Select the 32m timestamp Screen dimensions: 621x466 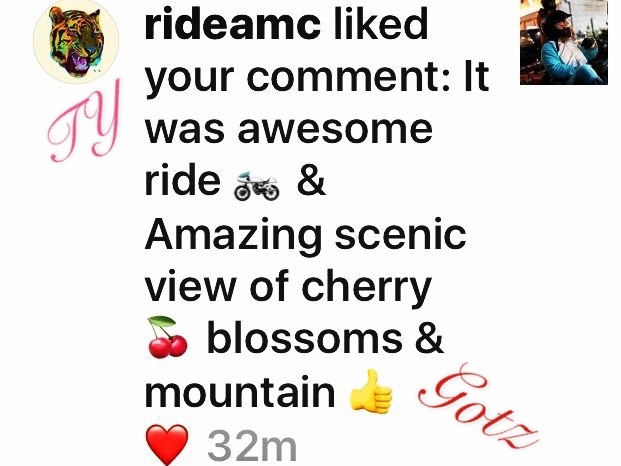[x=252, y=447]
